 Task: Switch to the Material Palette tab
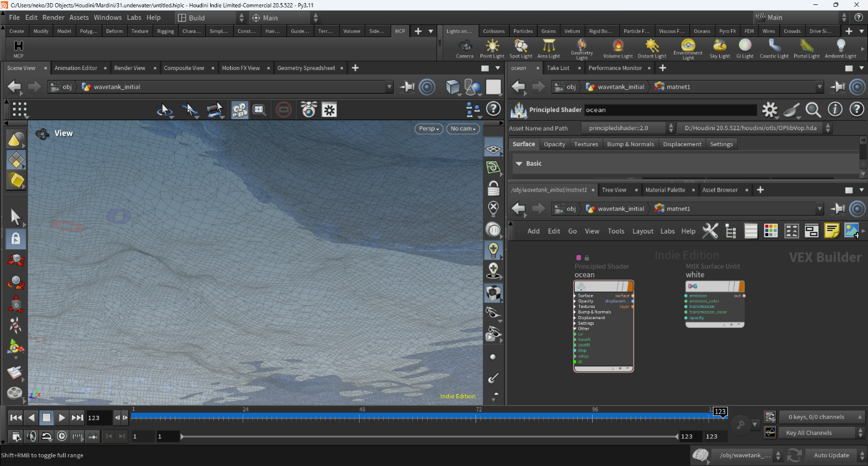tap(665, 190)
